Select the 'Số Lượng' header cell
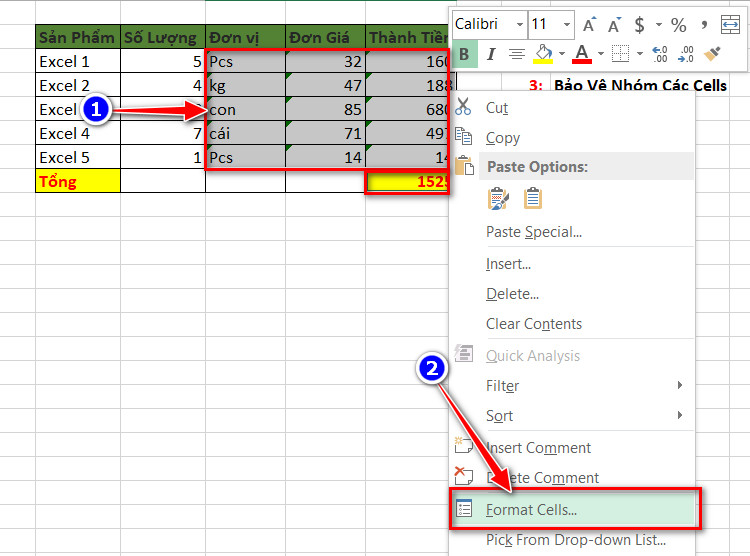The width and height of the screenshot is (750, 556). [x=163, y=37]
